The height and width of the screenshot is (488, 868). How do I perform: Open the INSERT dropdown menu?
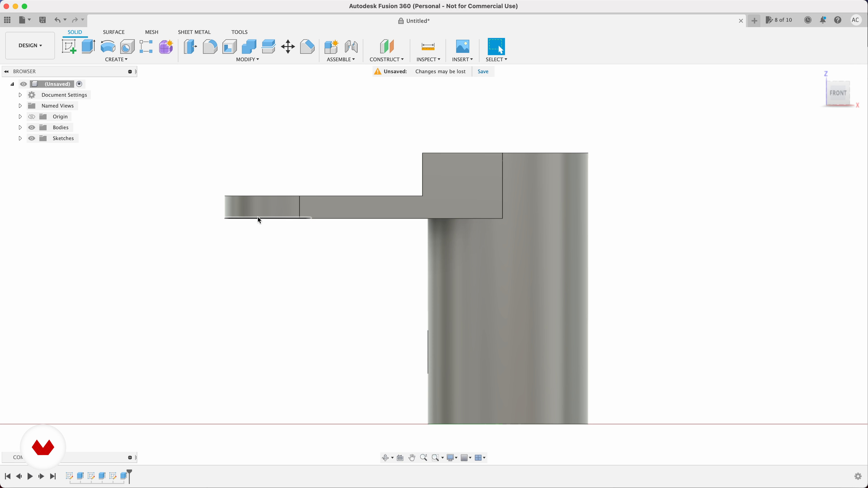click(x=462, y=60)
